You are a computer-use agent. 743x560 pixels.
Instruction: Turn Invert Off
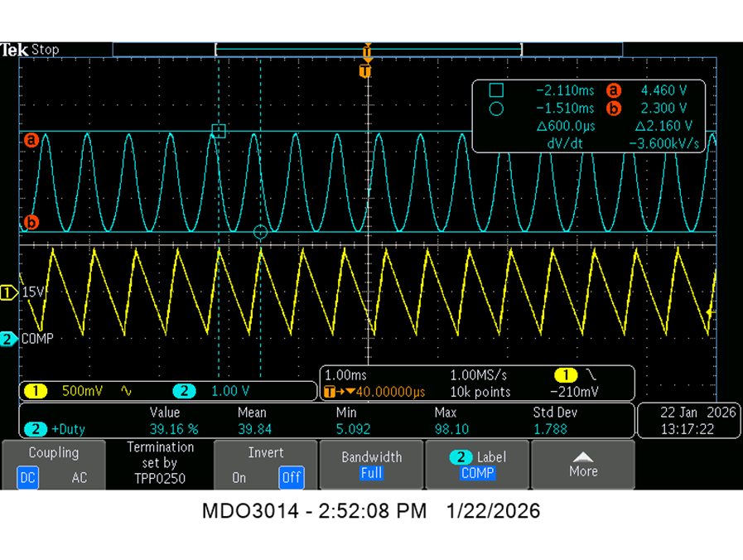coord(291,477)
